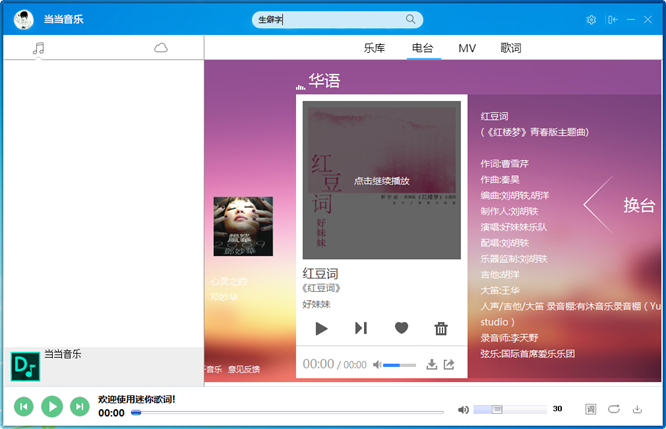Click the artist name 好妹妹

(316, 305)
